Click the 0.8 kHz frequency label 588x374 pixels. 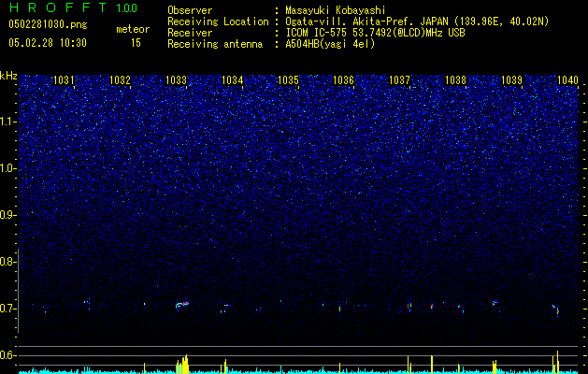click(x=7, y=262)
